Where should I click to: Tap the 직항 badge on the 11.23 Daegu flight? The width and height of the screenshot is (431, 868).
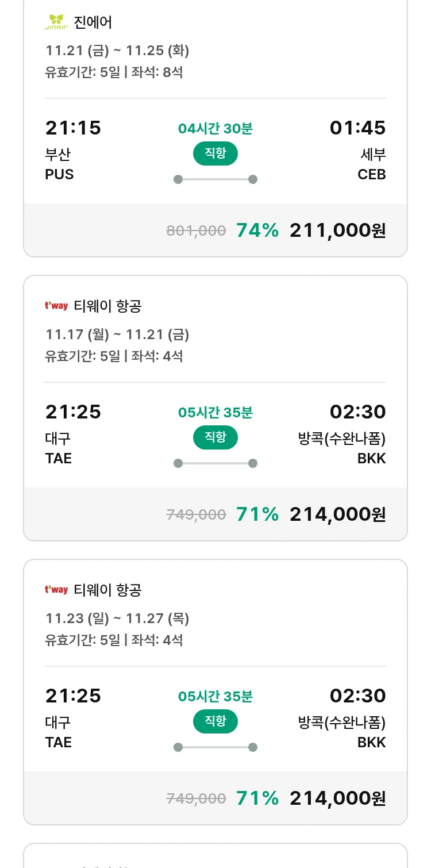[x=215, y=722]
